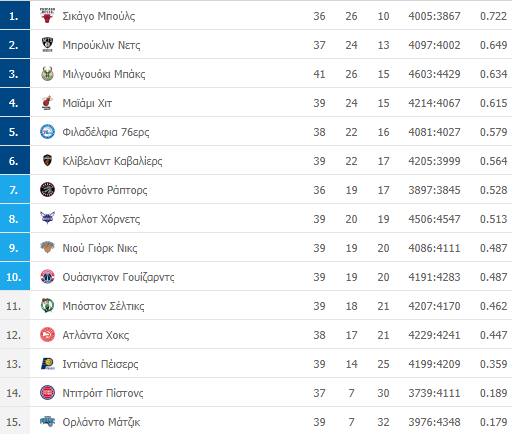Viewport: 512px width, 434px height.
Task: Open the Ιντιάνα Πέισερς team link
Action: click(x=100, y=364)
